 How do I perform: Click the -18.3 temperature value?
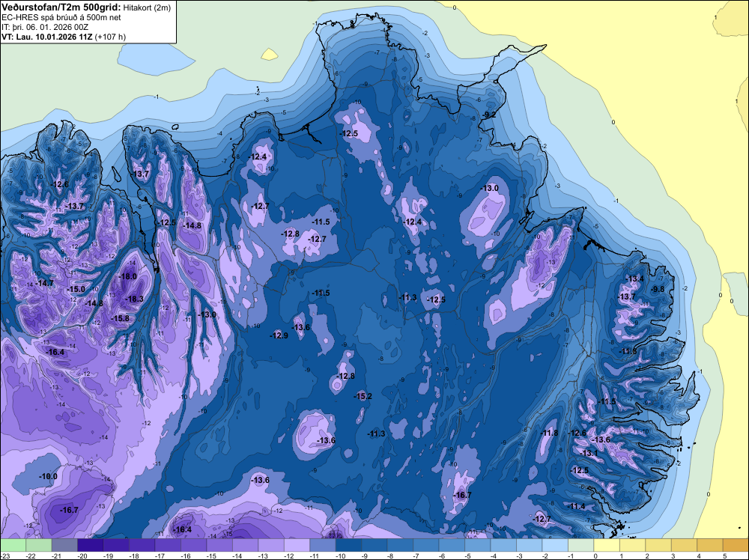(x=134, y=299)
